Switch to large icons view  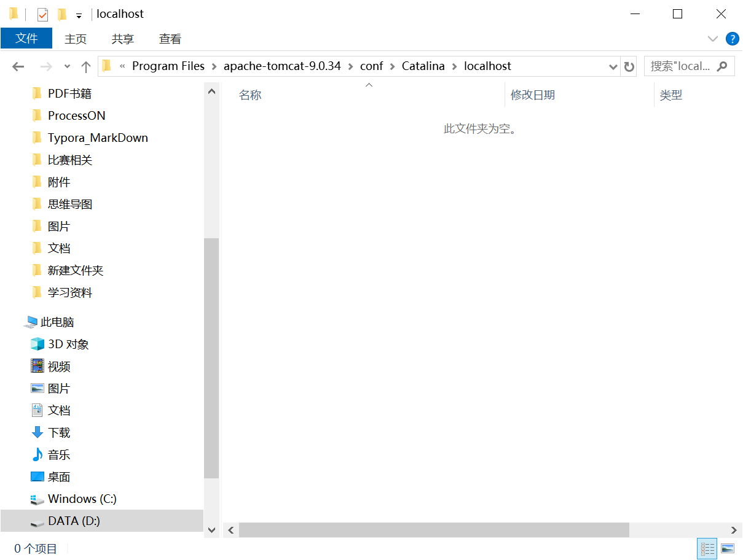(x=728, y=548)
